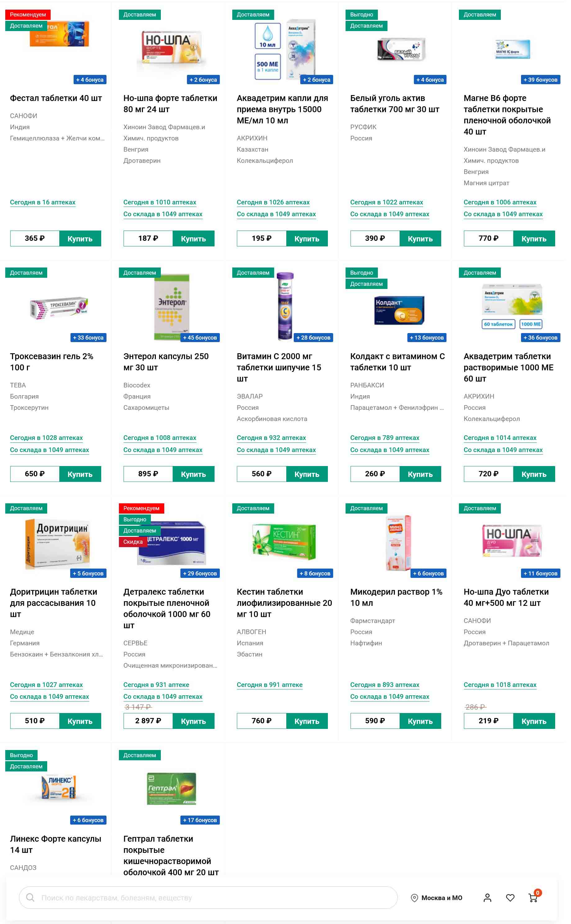Screen dimensions: 571x924
Task: Click Рекомендуем badge on Фестал
Action: (28, 15)
